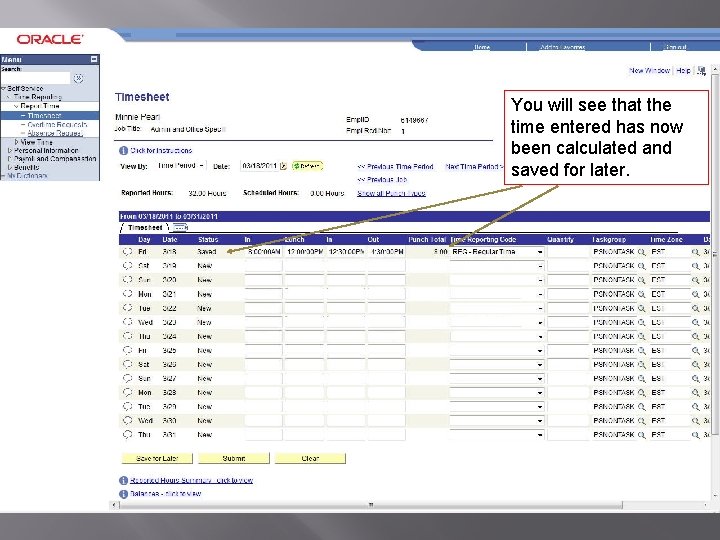Look up Time Zone on the Fri 3/18 row
This screenshot has height=540, width=720.
(x=696, y=252)
